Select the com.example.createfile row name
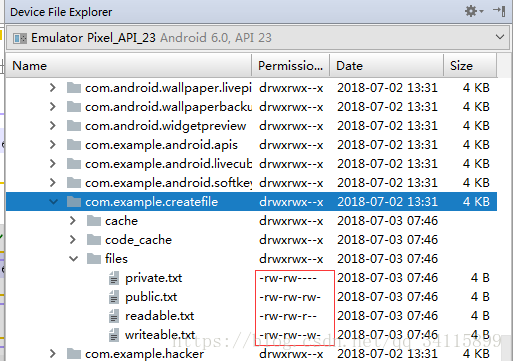This screenshot has width=513, height=361. [151, 202]
